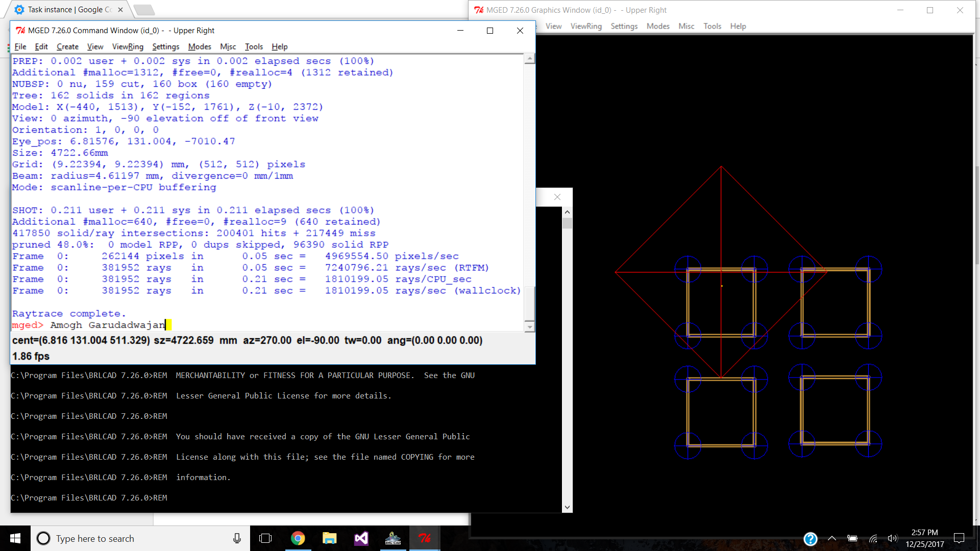Open File menu in MGED Command Window
This screenshot has height=551, width=980.
(x=20, y=46)
